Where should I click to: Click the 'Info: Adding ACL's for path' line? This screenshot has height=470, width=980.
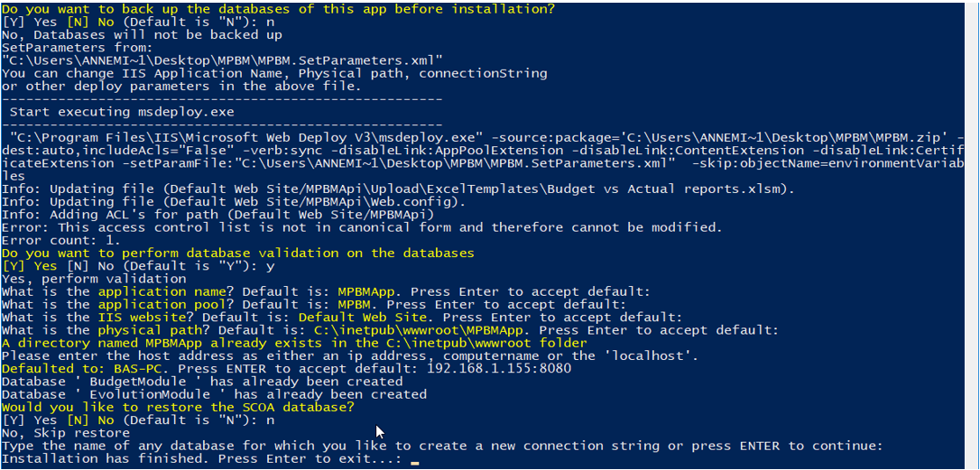point(219,214)
